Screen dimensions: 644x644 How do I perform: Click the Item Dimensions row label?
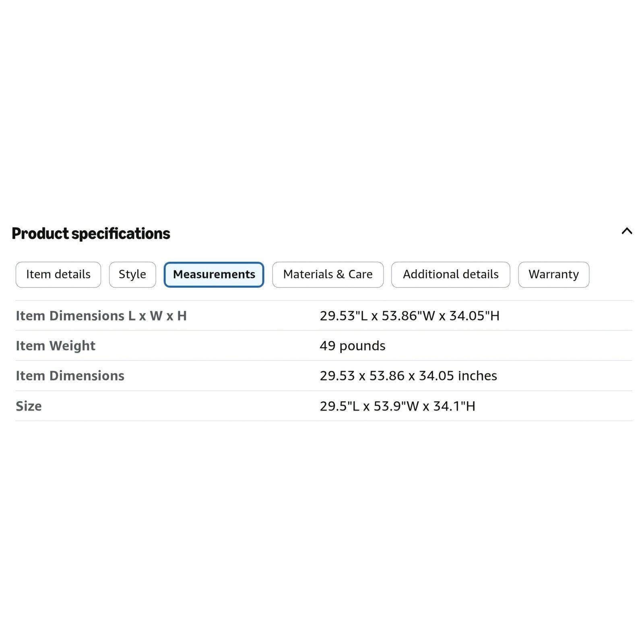coord(70,376)
